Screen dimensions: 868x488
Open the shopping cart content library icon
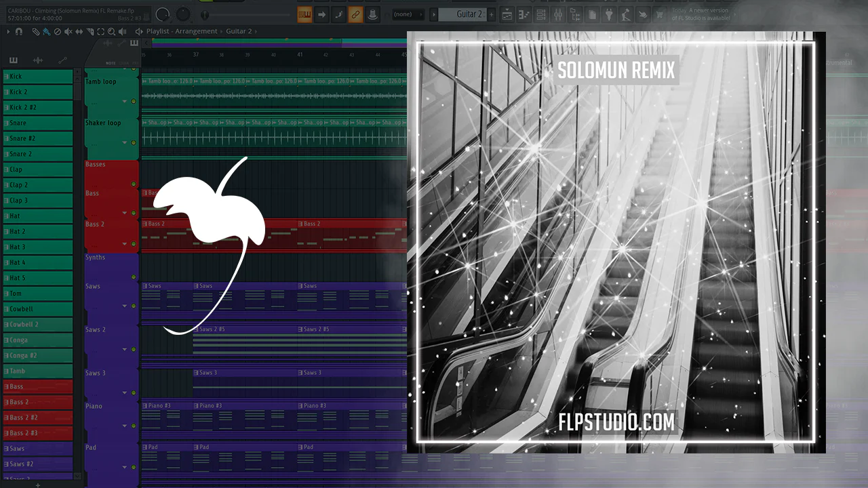(658, 14)
